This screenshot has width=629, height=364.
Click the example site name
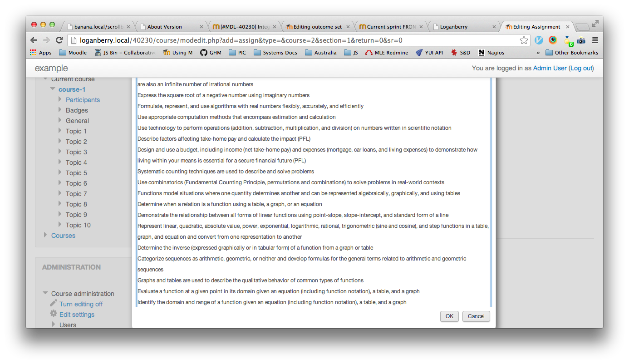[x=51, y=68]
